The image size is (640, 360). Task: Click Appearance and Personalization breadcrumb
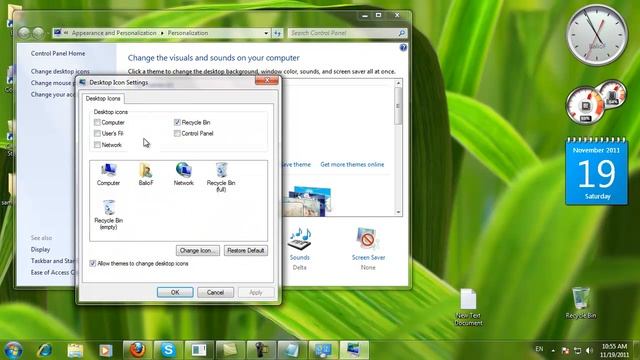[114, 33]
